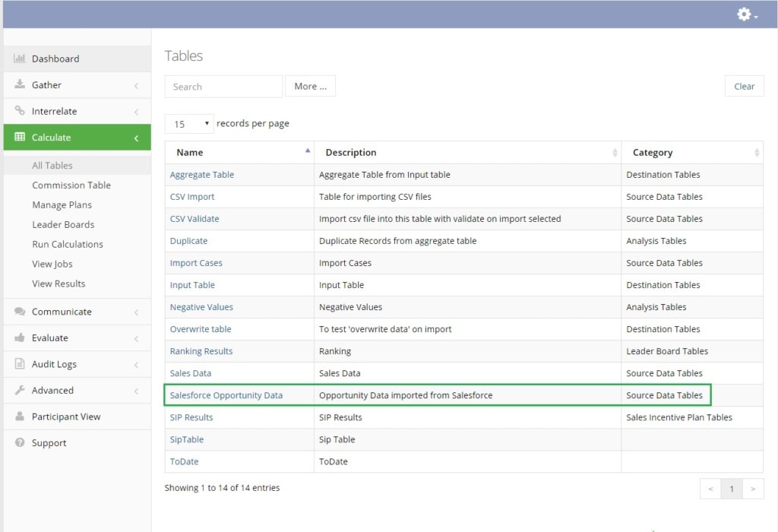Screen dimensions: 778x532
Task: Click the Dashboard chart icon
Action: [19, 59]
